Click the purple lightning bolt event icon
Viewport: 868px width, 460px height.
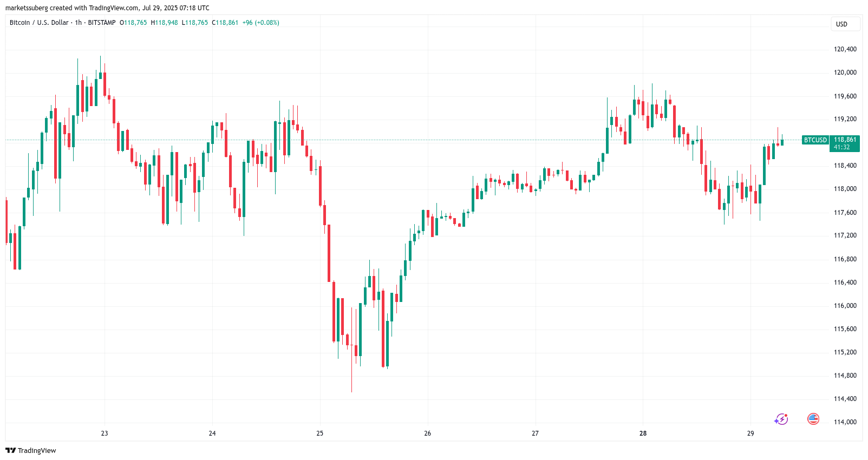click(781, 419)
